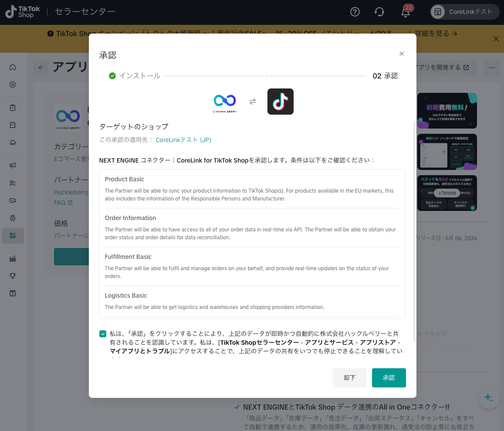Close the 承認 dialog with the X
The width and height of the screenshot is (504, 431).
[402, 54]
